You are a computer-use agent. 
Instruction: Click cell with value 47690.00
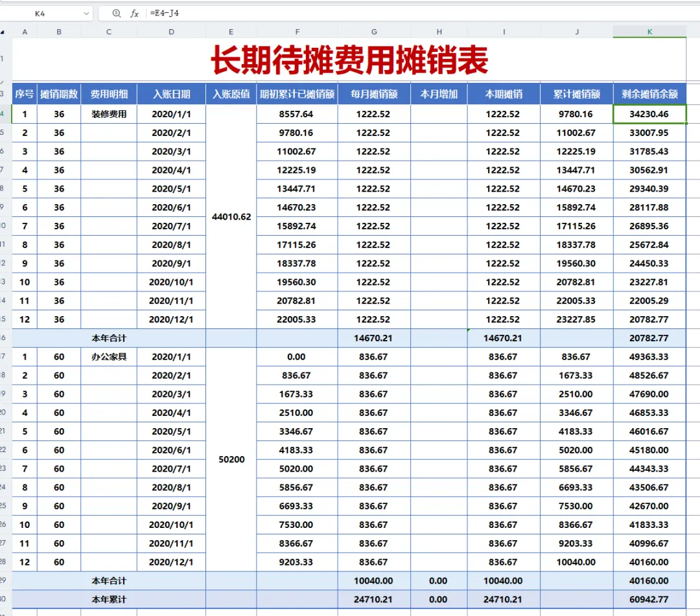(x=649, y=394)
